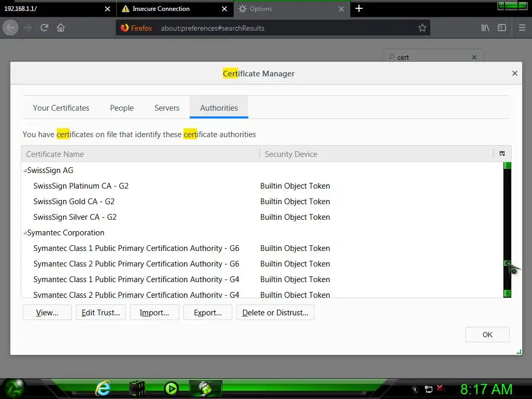Click the warning triangle on Insecure Connection tab
Screen dimensions: 532x399
pos(126,9)
